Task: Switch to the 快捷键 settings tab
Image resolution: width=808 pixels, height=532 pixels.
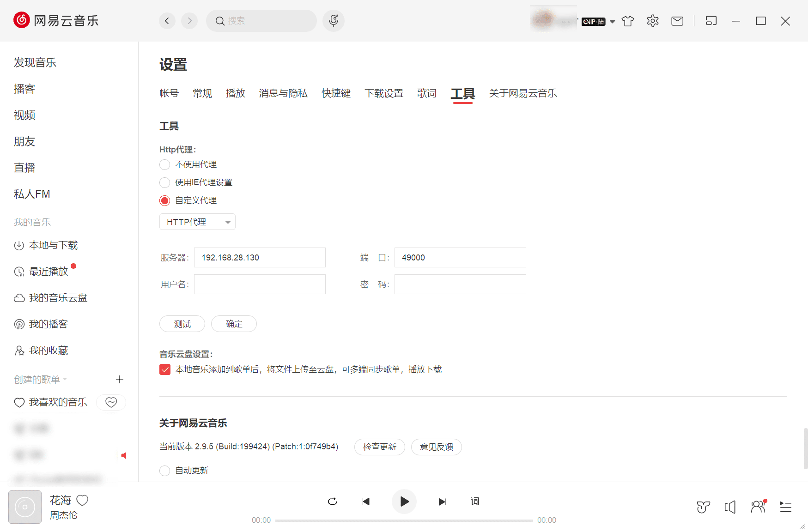Action: point(336,93)
